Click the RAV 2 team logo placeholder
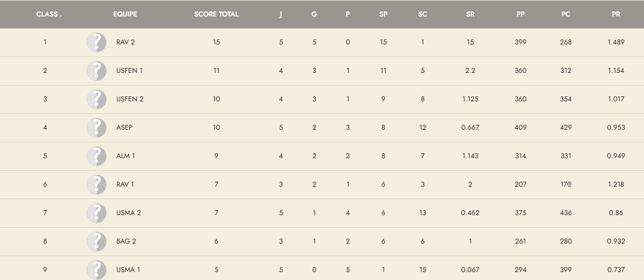 coord(97,42)
